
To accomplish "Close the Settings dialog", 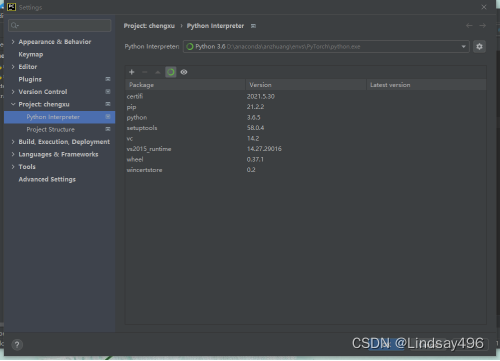I will tap(484, 7).
